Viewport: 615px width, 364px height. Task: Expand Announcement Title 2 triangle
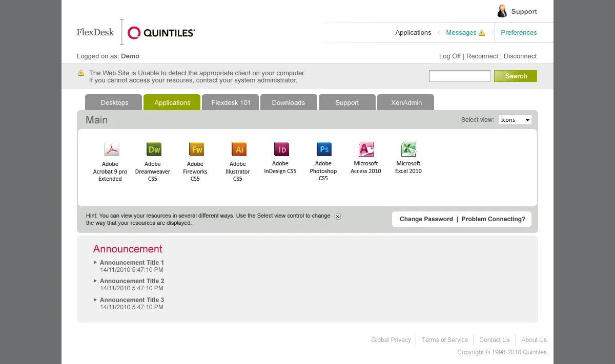(x=95, y=281)
